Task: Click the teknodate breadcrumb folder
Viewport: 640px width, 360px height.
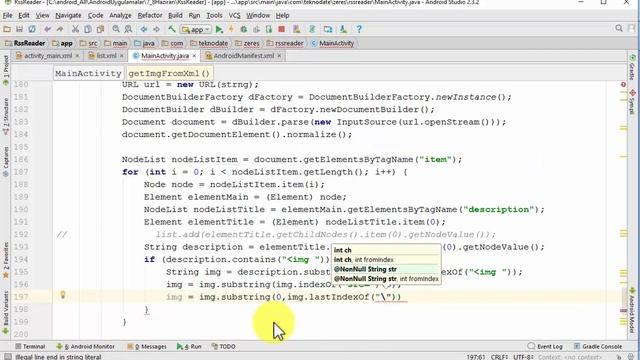Action: [209, 43]
